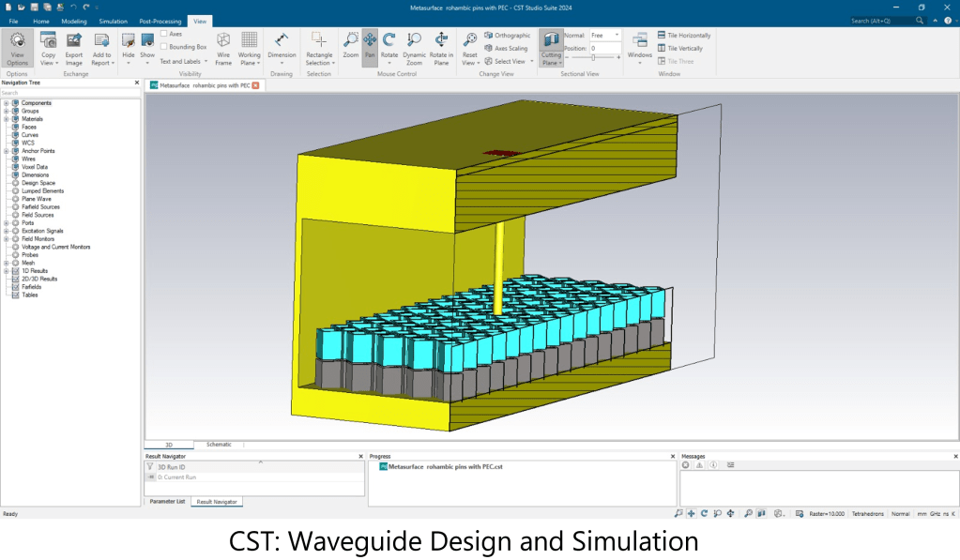The image size is (960, 560).
Task: Open the Text and Labels dropdown
Action: (182, 61)
